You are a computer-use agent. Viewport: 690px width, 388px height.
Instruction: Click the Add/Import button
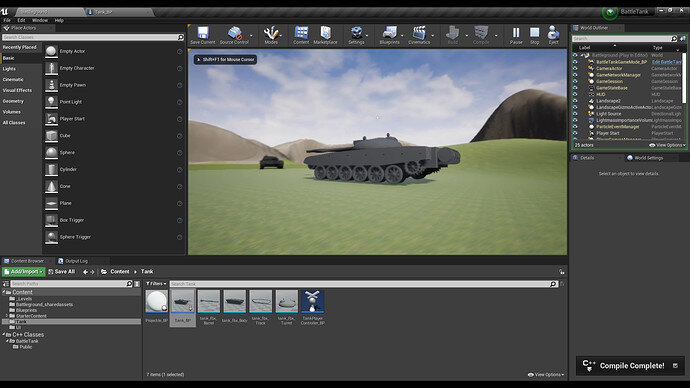pyautogui.click(x=23, y=272)
